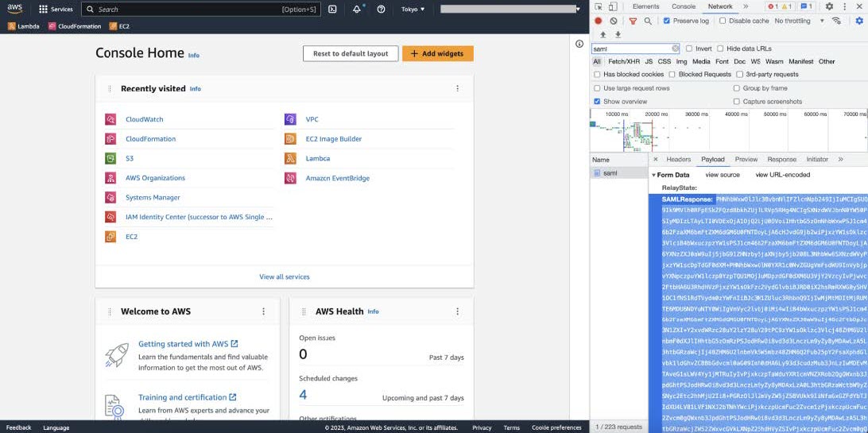
Task: Collapse the Form Data section
Action: coord(653,175)
